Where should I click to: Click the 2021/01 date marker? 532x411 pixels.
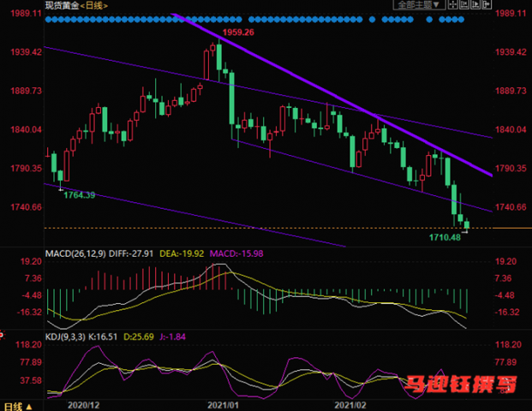[x=223, y=405]
